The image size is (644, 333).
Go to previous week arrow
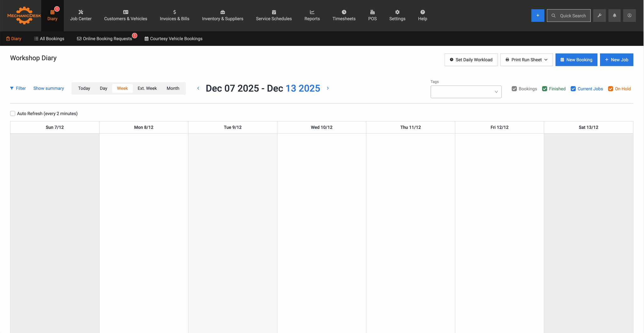point(198,88)
